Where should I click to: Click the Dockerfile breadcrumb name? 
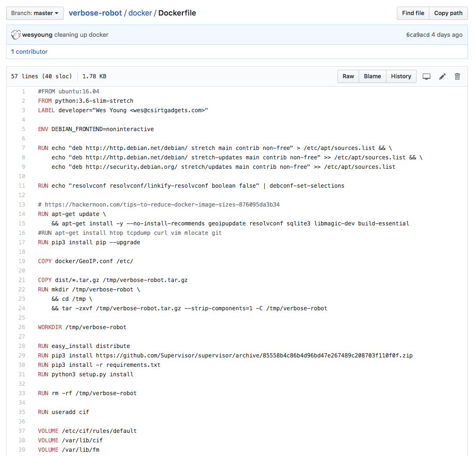[177, 13]
